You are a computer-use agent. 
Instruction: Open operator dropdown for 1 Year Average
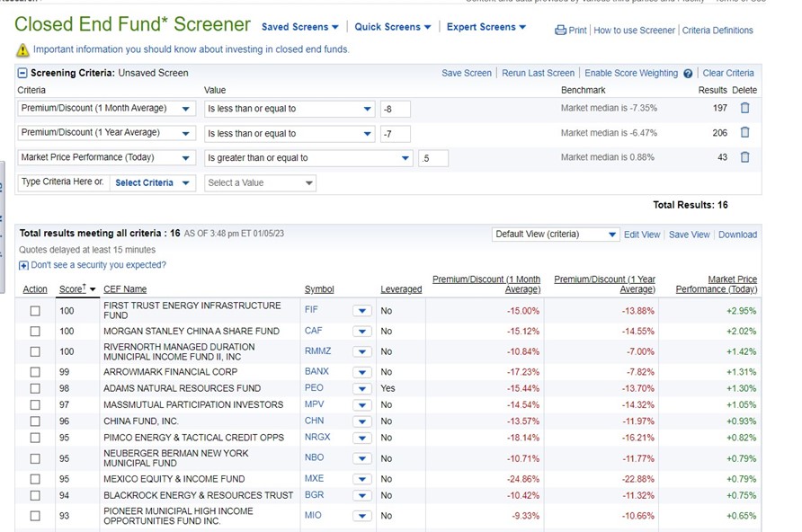(290, 133)
